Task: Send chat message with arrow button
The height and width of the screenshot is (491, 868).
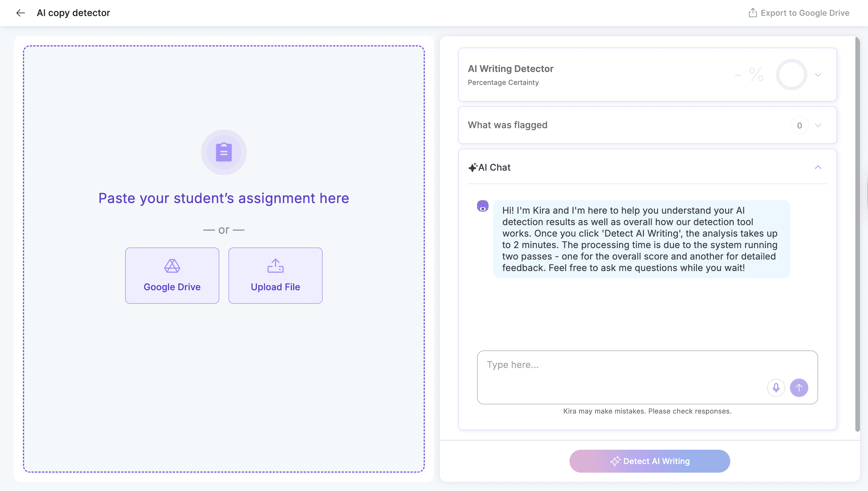Action: (x=799, y=388)
